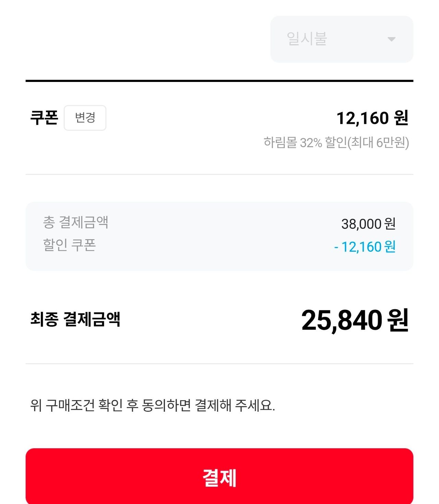Click the 일시불 text inside the selector

click(307, 39)
